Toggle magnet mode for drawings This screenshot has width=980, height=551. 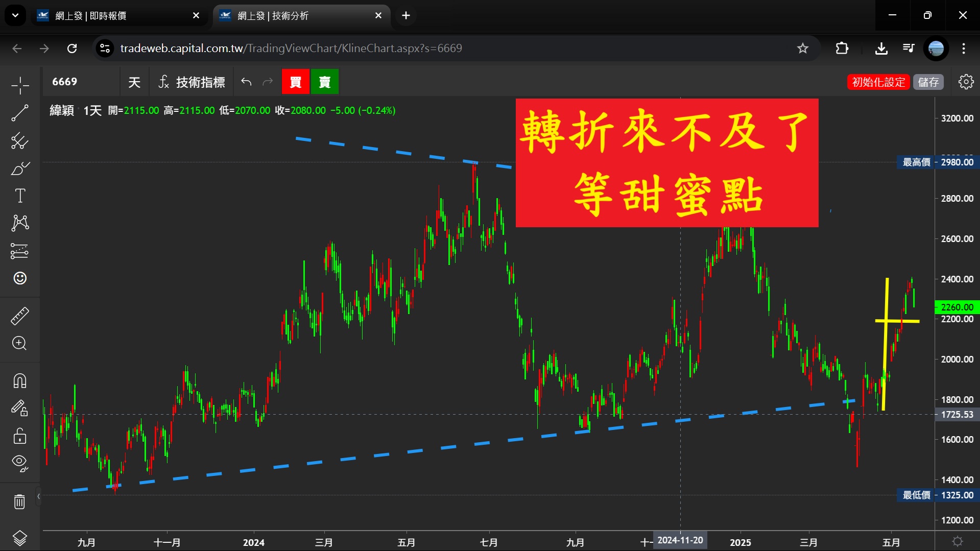pos(20,381)
